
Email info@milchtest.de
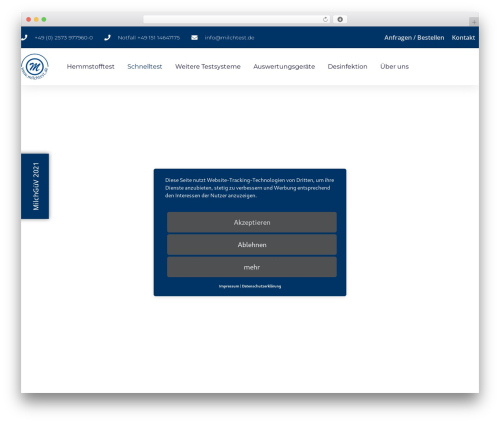coord(229,38)
